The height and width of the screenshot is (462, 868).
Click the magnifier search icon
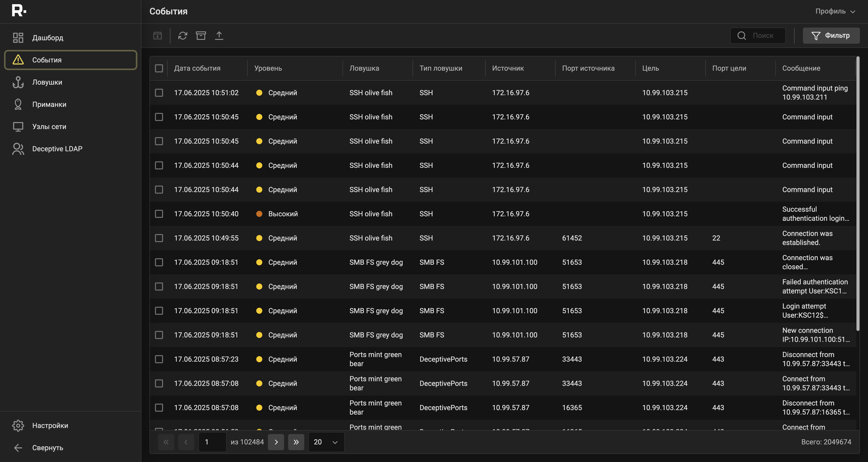(741, 35)
